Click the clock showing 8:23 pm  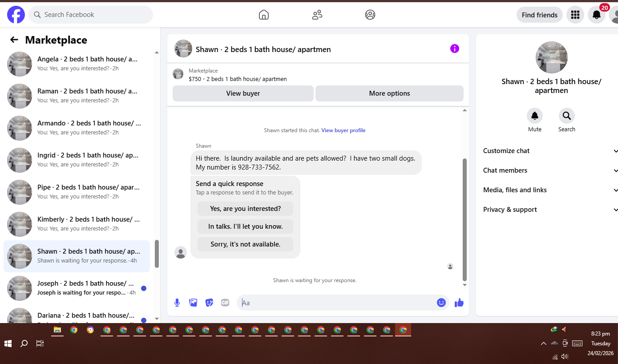pos(601,334)
